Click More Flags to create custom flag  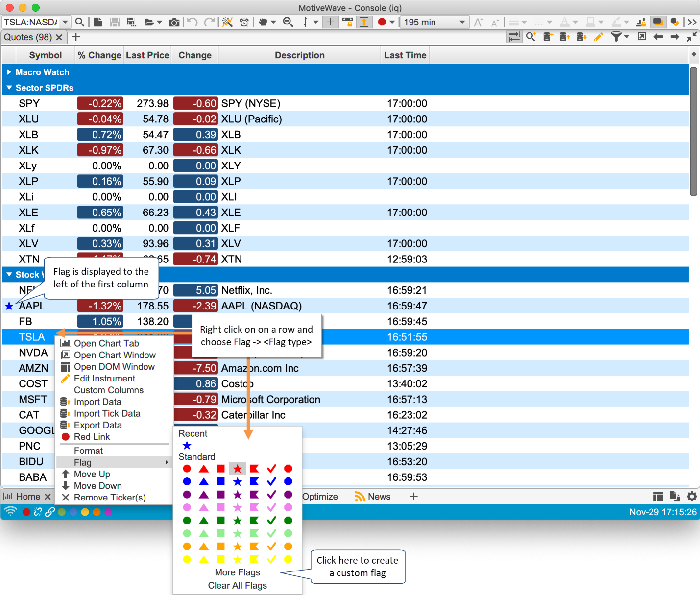237,572
